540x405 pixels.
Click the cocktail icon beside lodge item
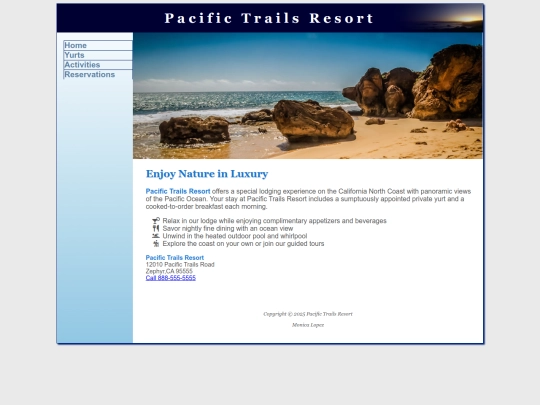pos(156,220)
